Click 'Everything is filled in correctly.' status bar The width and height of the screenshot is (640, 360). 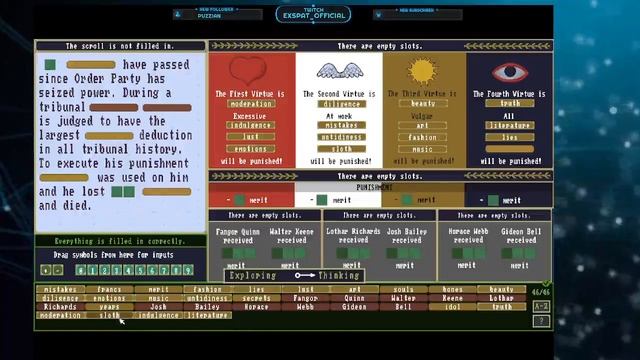coord(120,241)
